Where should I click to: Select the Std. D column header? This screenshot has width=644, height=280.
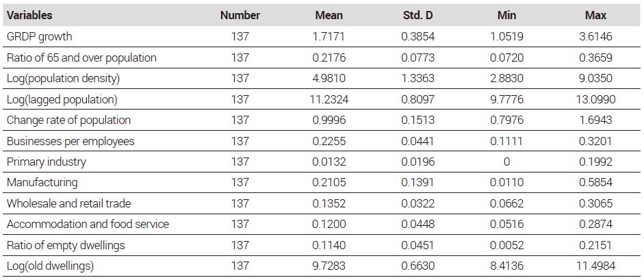tap(417, 16)
